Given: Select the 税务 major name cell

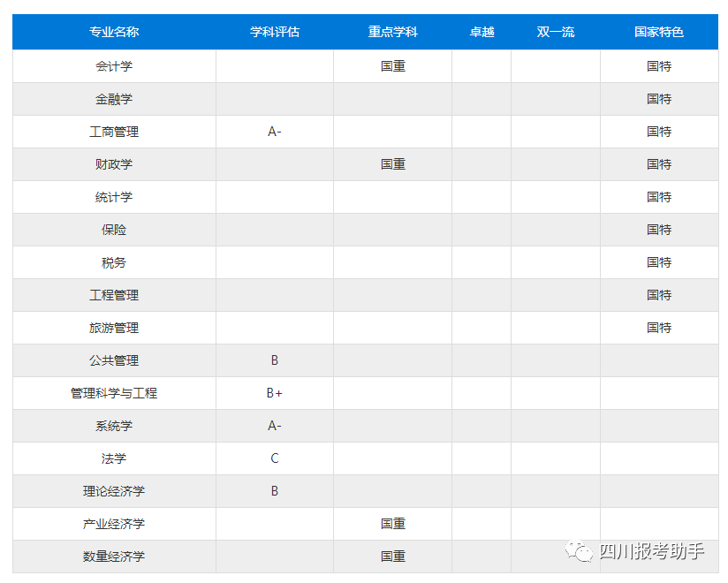Looking at the screenshot, I should point(114,262).
